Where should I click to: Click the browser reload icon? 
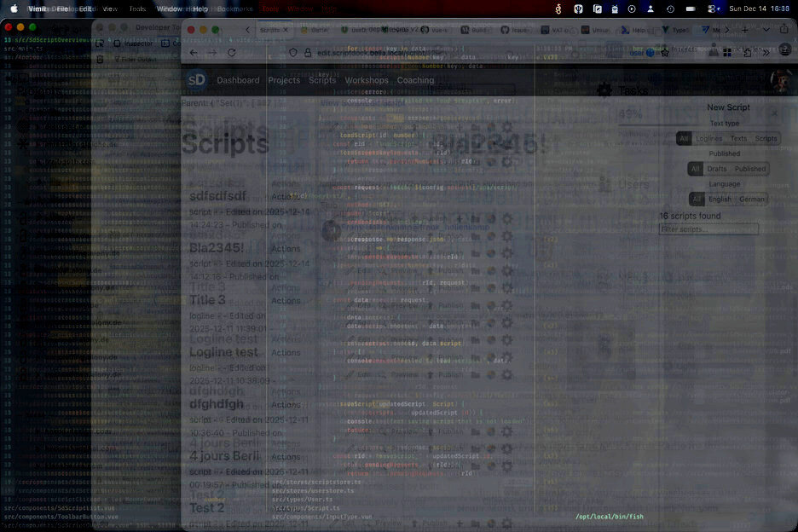click(x=231, y=53)
